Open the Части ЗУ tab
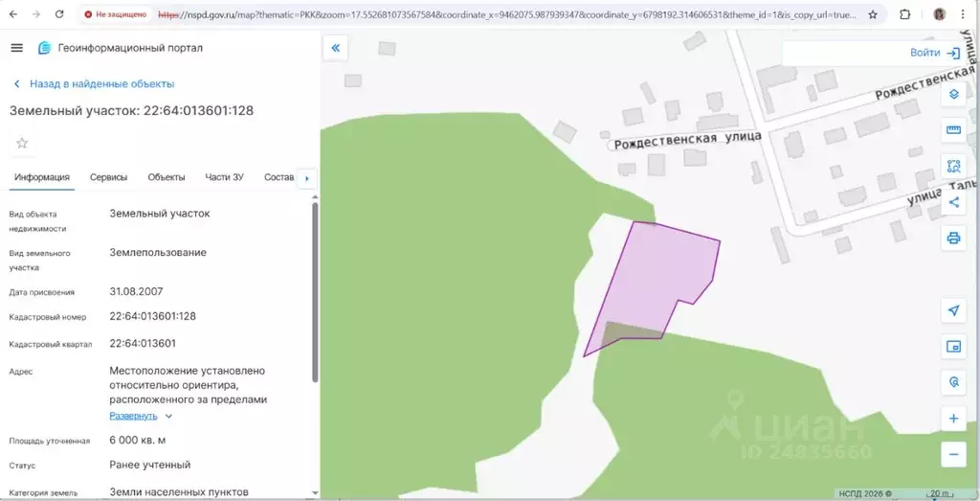This screenshot has width=980, height=501. [224, 177]
